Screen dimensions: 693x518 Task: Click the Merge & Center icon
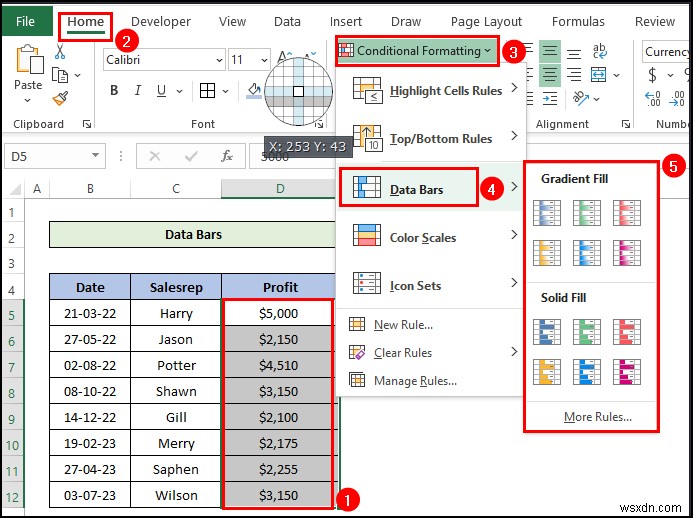(x=598, y=75)
